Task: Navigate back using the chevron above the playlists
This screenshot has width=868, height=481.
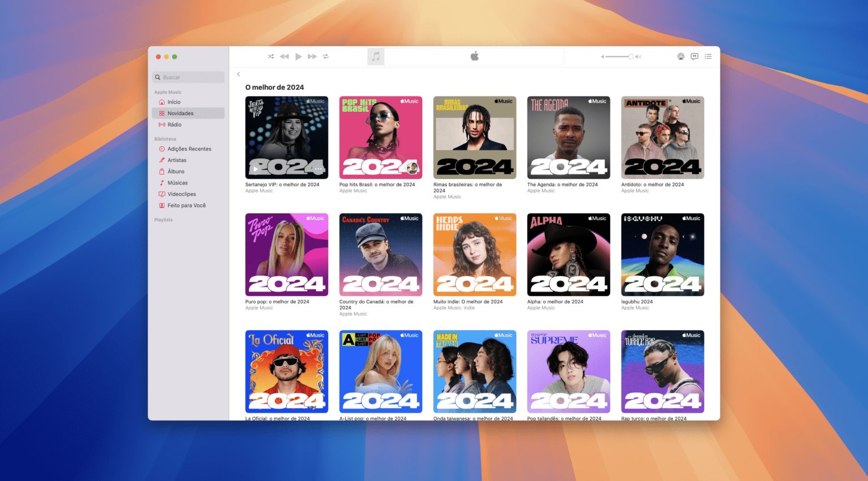Action: coord(238,74)
